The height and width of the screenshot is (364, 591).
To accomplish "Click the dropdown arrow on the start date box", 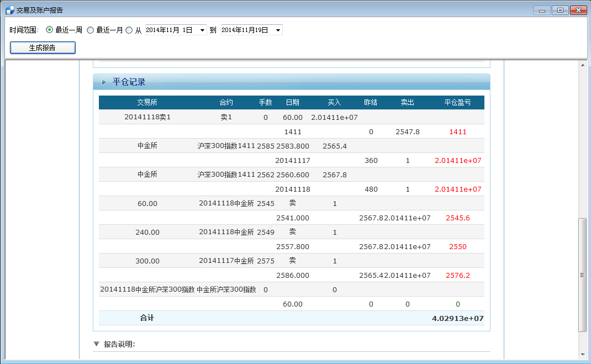I will [x=201, y=29].
